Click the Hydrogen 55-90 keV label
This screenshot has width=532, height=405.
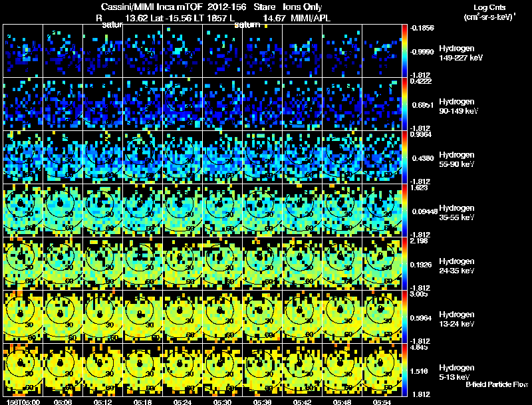[x=457, y=160]
